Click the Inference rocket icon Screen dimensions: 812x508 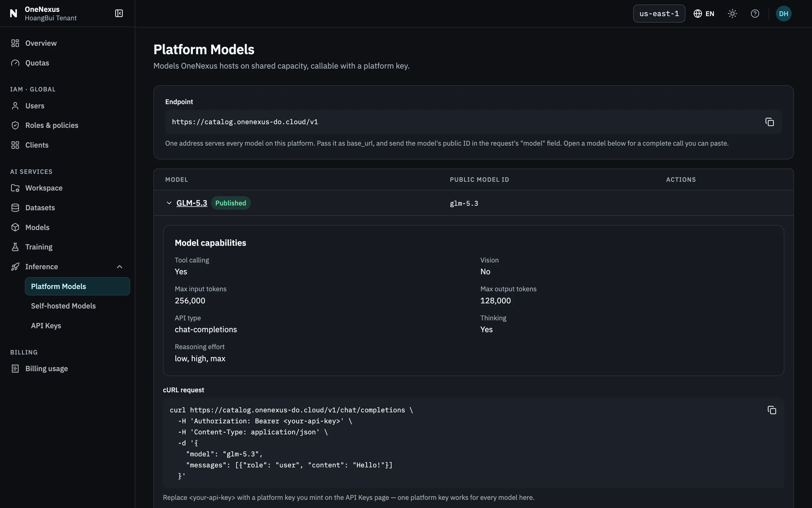coord(15,267)
